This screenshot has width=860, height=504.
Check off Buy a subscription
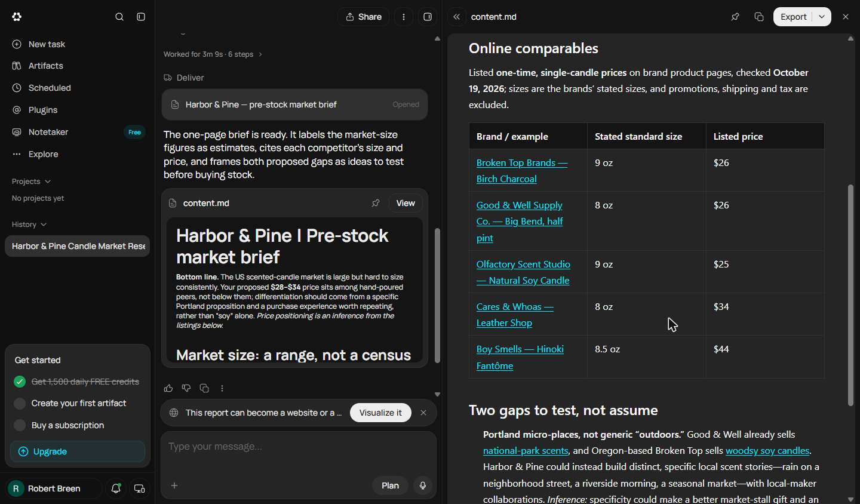click(x=20, y=425)
